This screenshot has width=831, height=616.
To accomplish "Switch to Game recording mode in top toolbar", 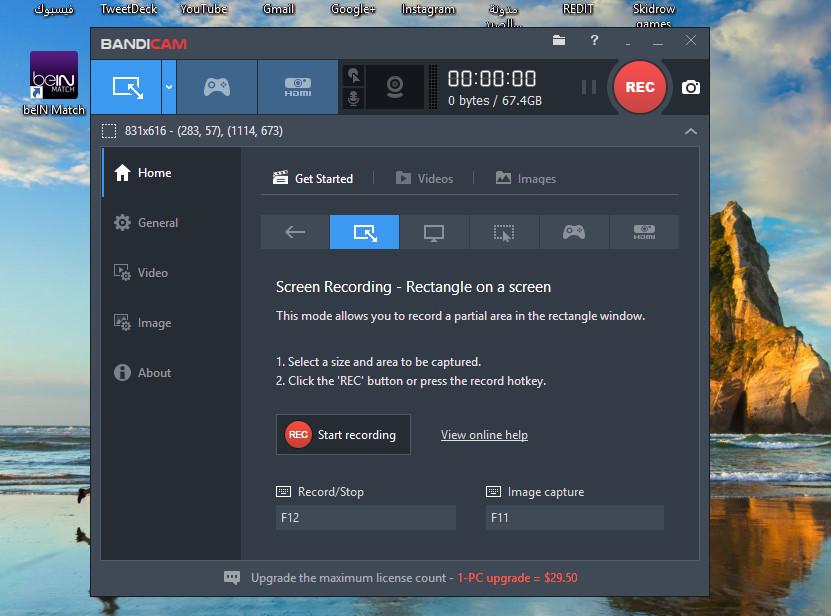I will pyautogui.click(x=217, y=87).
